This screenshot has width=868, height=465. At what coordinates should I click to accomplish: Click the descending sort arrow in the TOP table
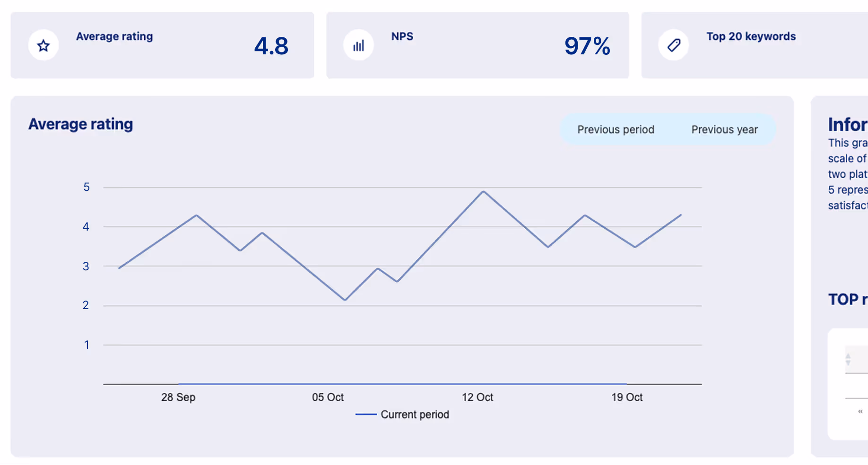[848, 362]
